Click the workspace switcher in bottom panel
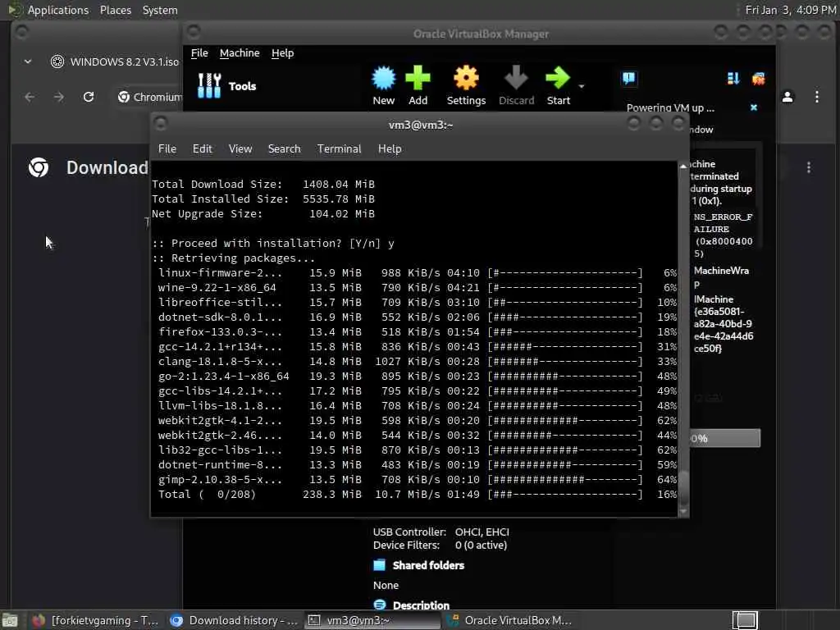Viewport: 840px width, 630px height. pyautogui.click(x=745, y=620)
